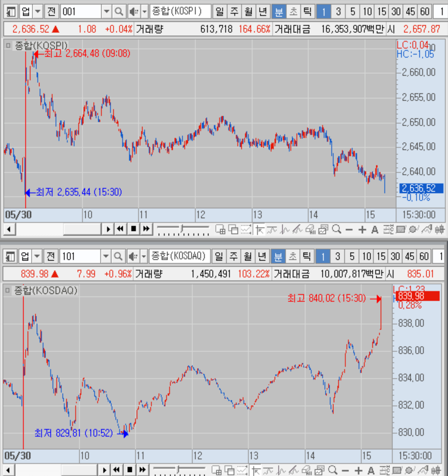Click the minus zoom-out icon in KOSPI chart toolbar
This screenshot has height=476, width=448.
point(349,230)
